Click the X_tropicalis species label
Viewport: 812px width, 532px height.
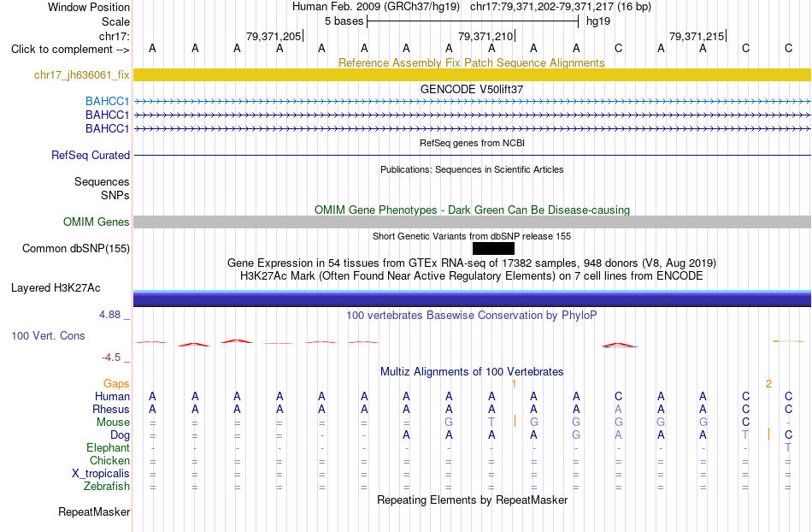(101, 474)
